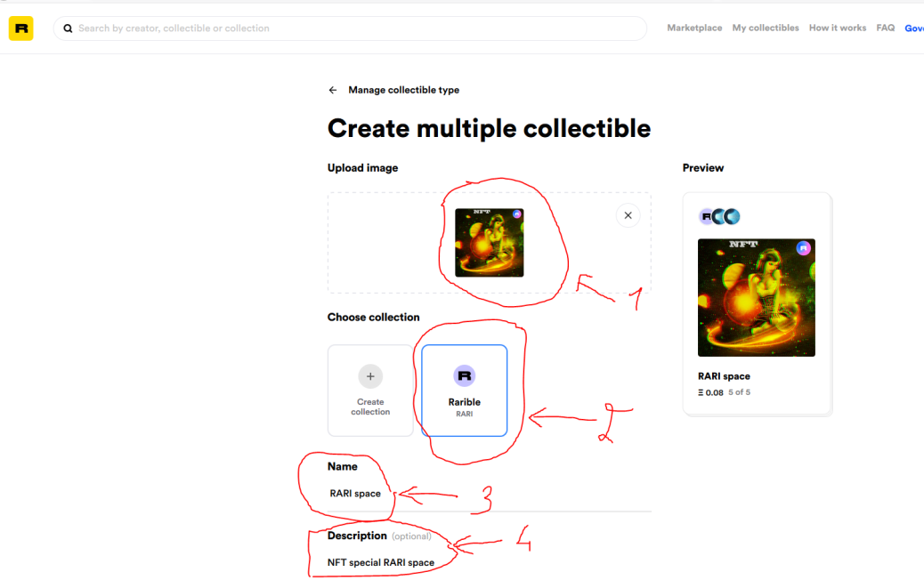924x580 pixels.
Task: Click the Upload image label
Action: (x=362, y=168)
